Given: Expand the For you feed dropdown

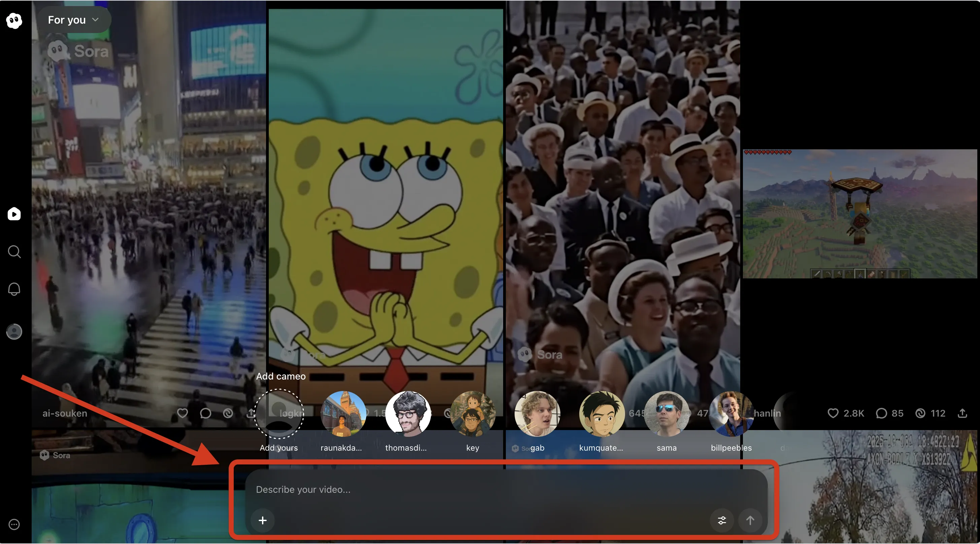Looking at the screenshot, I should coord(74,20).
